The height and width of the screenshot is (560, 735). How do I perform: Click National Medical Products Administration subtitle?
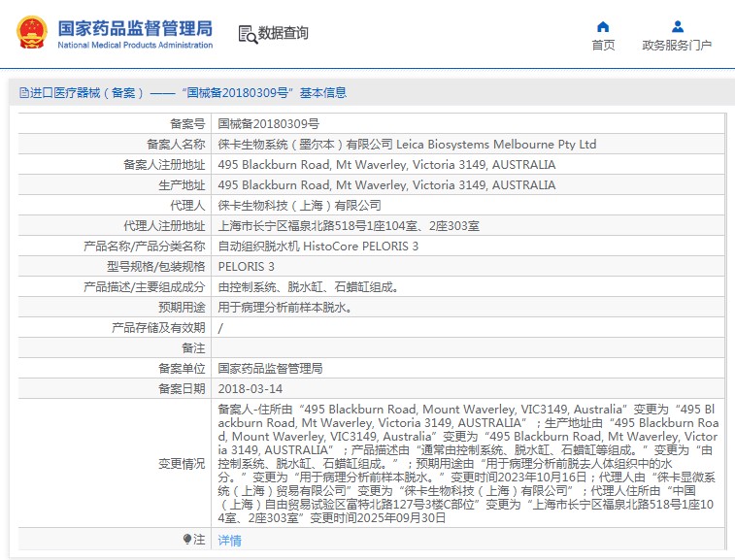pos(135,45)
